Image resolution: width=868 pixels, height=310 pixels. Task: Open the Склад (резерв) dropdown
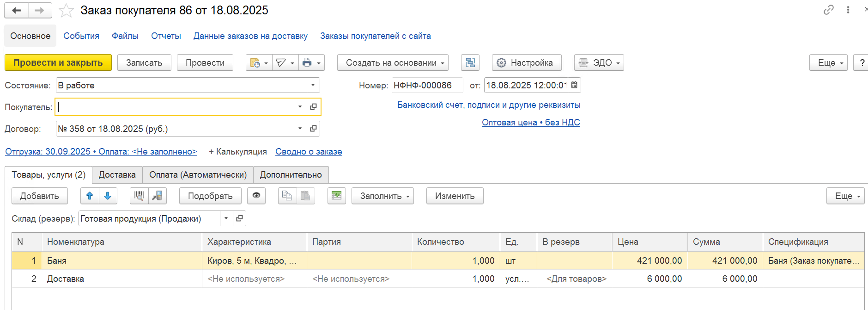click(x=226, y=218)
